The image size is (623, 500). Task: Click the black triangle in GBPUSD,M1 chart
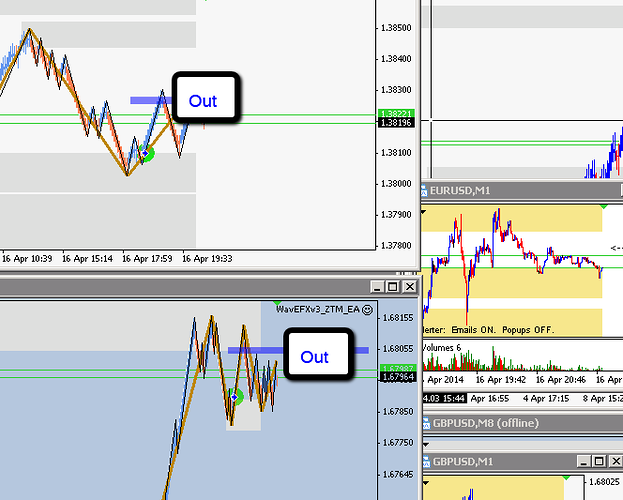tap(426, 483)
